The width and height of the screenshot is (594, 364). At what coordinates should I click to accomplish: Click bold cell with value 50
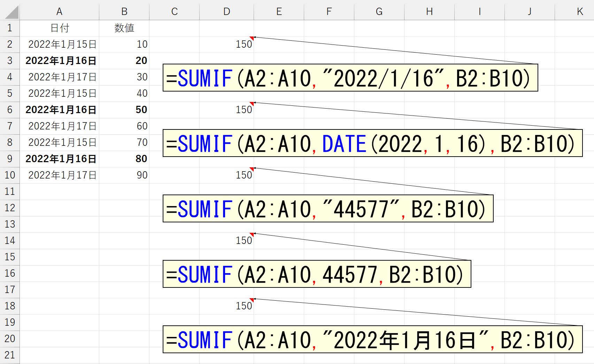point(124,110)
